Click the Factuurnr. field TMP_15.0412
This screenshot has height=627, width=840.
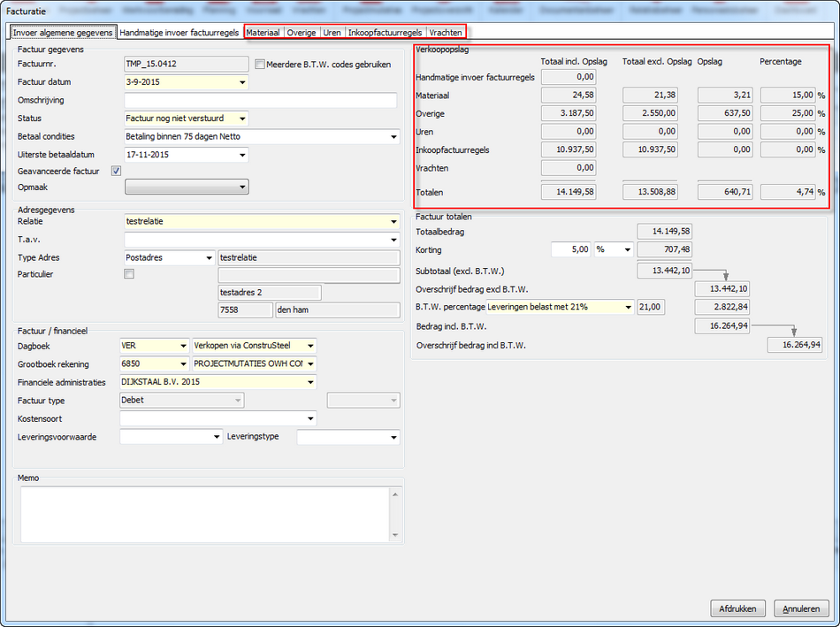[x=187, y=64]
